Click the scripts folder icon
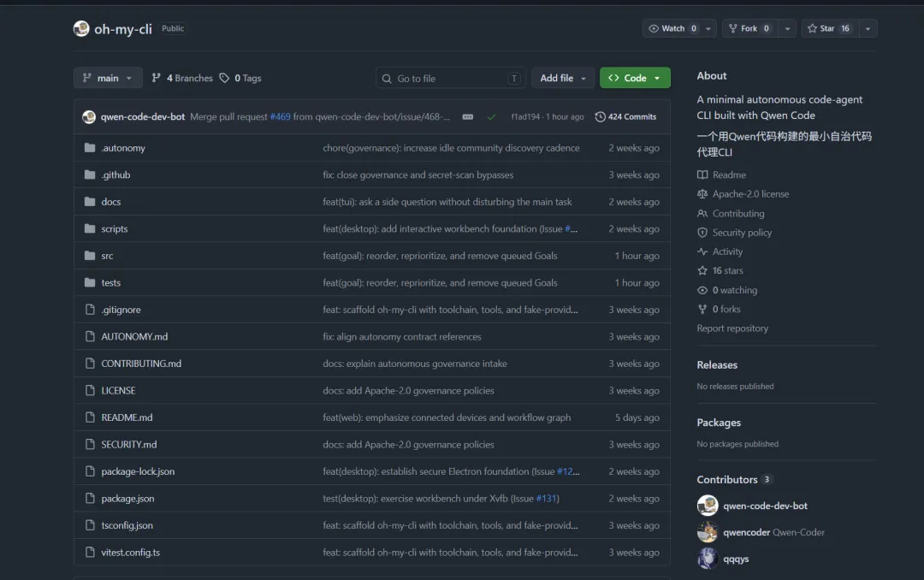This screenshot has height=580, width=924. click(90, 228)
